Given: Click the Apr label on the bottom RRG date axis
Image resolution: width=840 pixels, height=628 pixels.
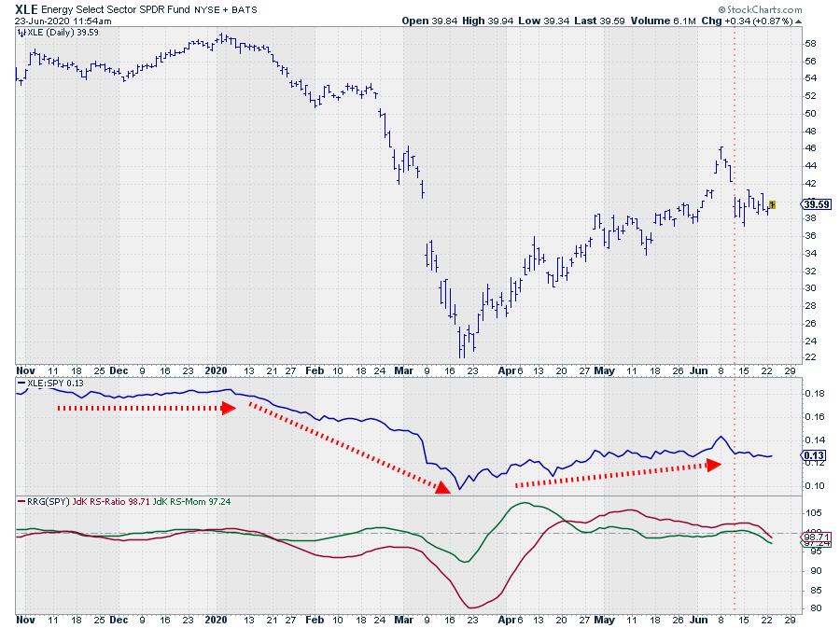Looking at the screenshot, I should pos(507,620).
